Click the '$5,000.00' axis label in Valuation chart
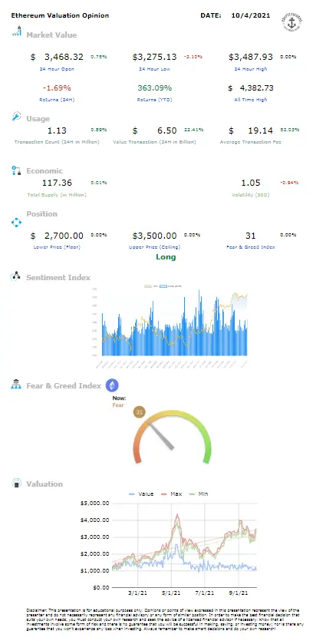The width and height of the screenshot is (326, 644). click(x=95, y=503)
